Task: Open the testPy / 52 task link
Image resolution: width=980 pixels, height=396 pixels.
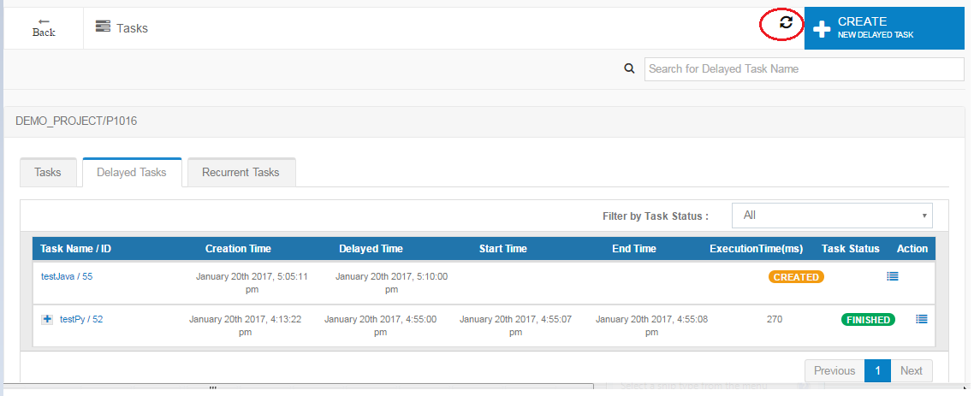Action: [x=81, y=319]
